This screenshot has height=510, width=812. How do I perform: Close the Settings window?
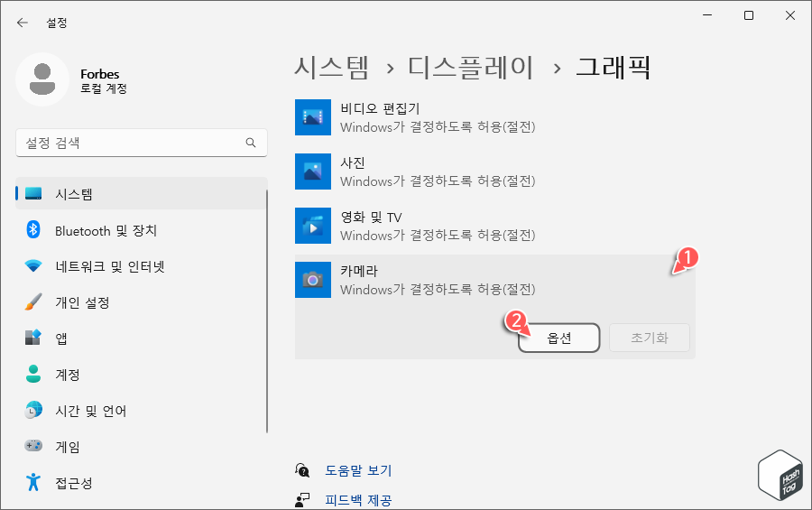tap(790, 15)
